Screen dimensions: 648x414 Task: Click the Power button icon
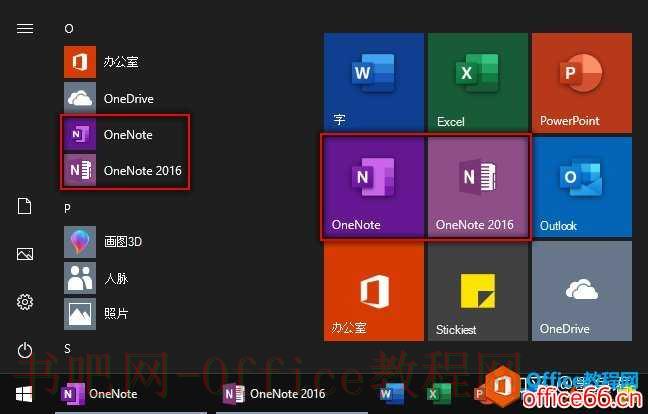(25, 350)
